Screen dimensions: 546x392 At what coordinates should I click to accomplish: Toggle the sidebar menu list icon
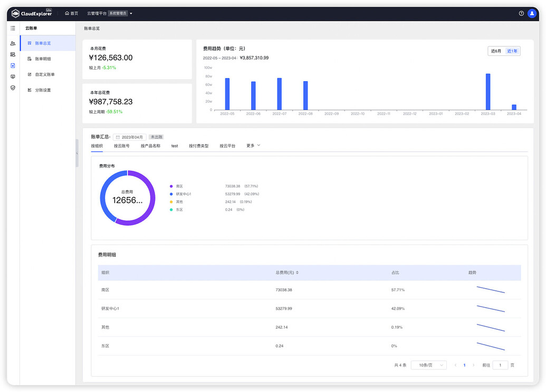pos(13,28)
